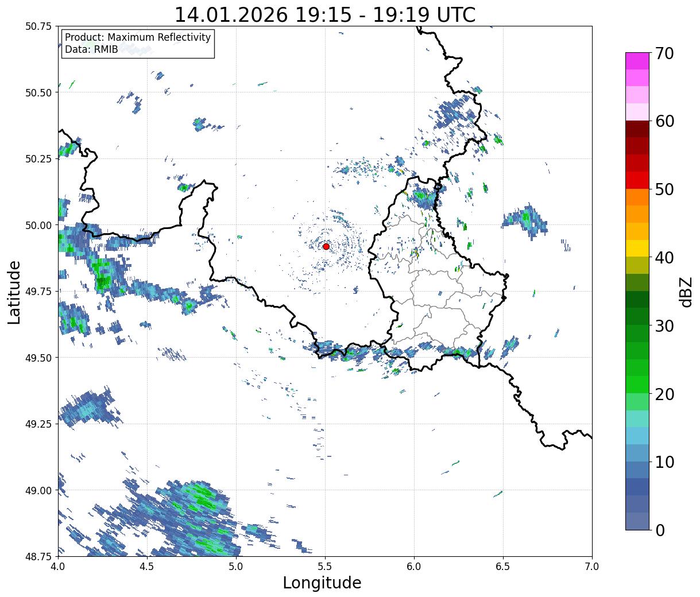Click longitude tick label 4.5

[x=147, y=567]
